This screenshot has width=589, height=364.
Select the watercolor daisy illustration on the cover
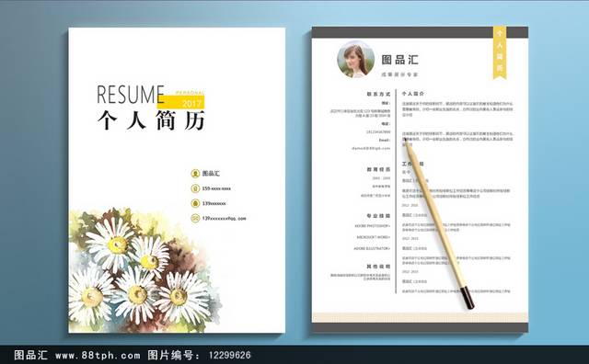[x=144, y=270]
